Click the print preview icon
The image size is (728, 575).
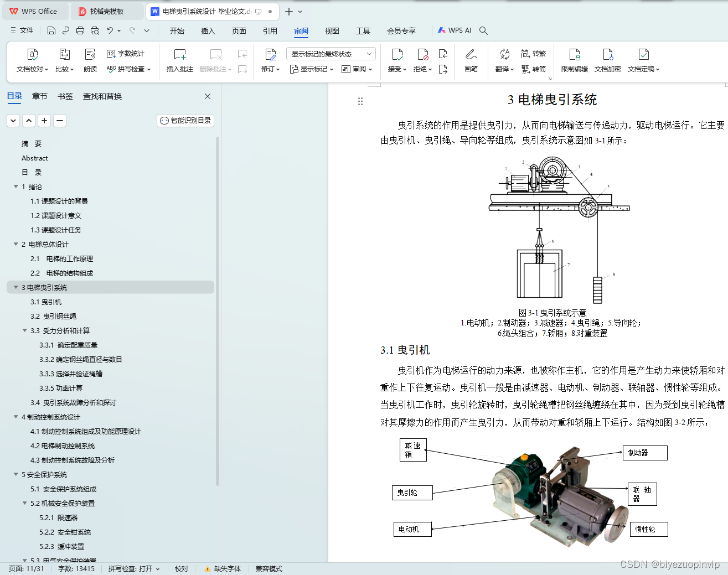point(95,30)
